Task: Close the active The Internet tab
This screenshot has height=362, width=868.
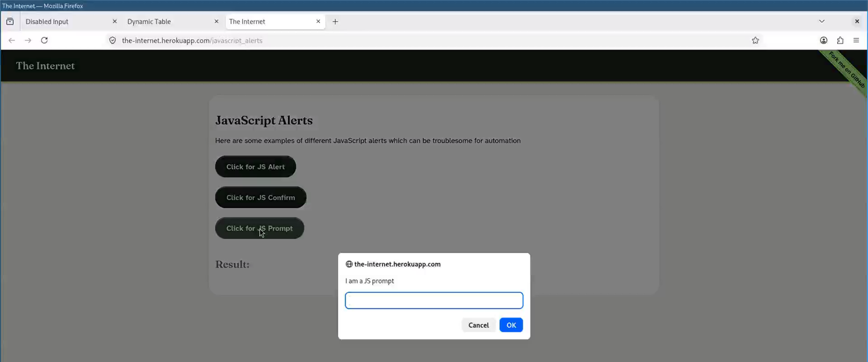Action: 318,22
